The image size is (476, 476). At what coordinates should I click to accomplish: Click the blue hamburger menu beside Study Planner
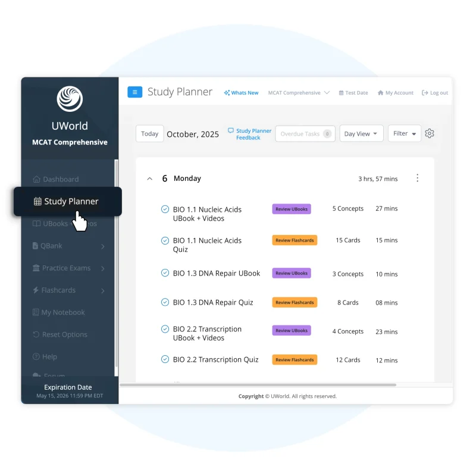[x=135, y=92]
